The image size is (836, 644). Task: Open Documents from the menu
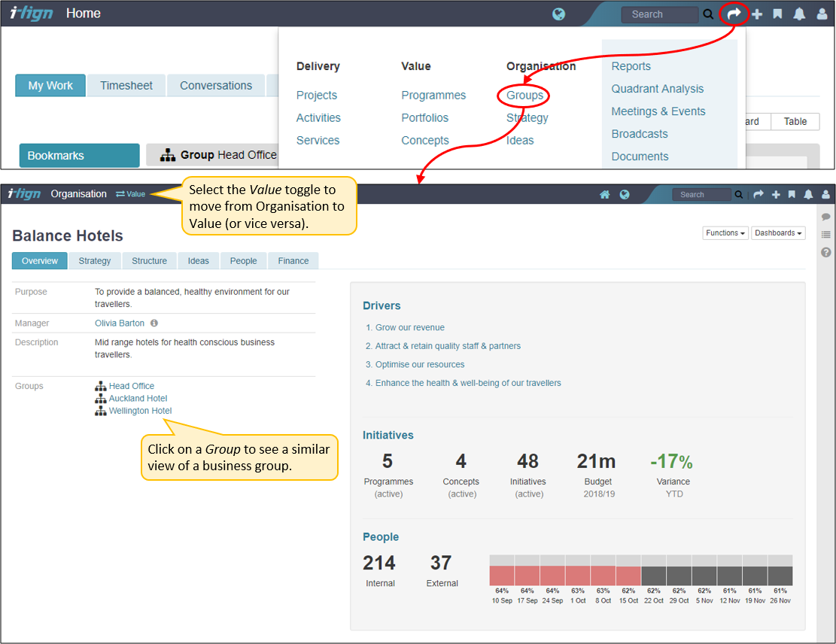coord(640,156)
